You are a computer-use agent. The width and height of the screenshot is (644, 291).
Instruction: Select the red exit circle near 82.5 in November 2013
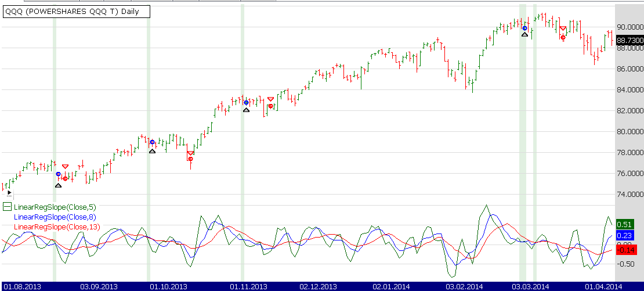[x=270, y=106]
